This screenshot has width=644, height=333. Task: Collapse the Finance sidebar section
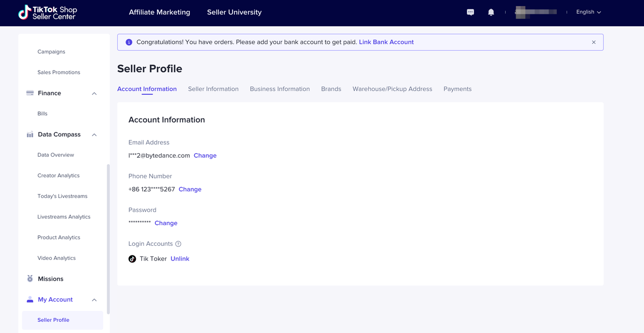click(x=94, y=94)
